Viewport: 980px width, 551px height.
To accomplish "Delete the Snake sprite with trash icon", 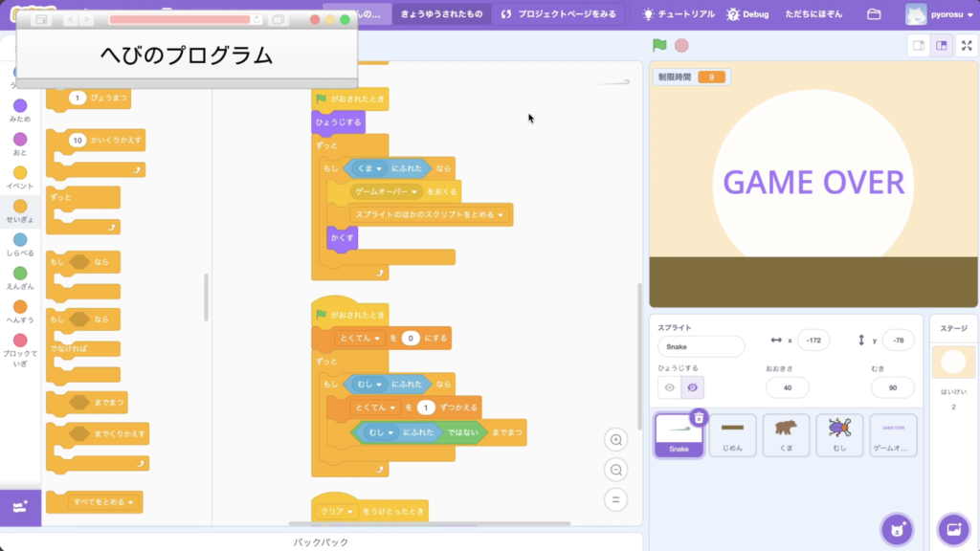I will [700, 417].
